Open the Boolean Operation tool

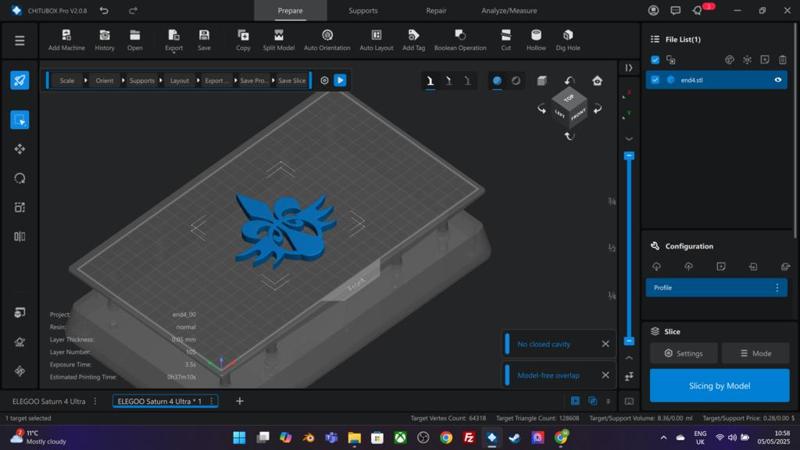coord(460,40)
